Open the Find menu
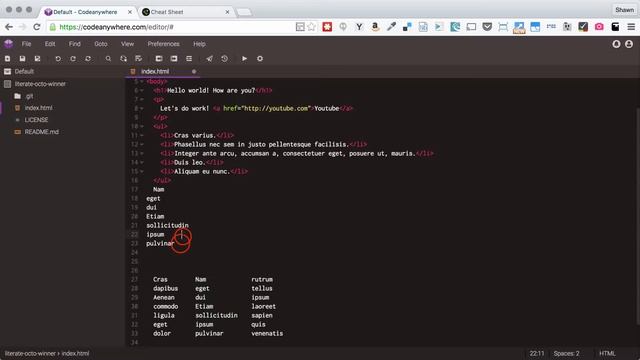 coord(75,44)
